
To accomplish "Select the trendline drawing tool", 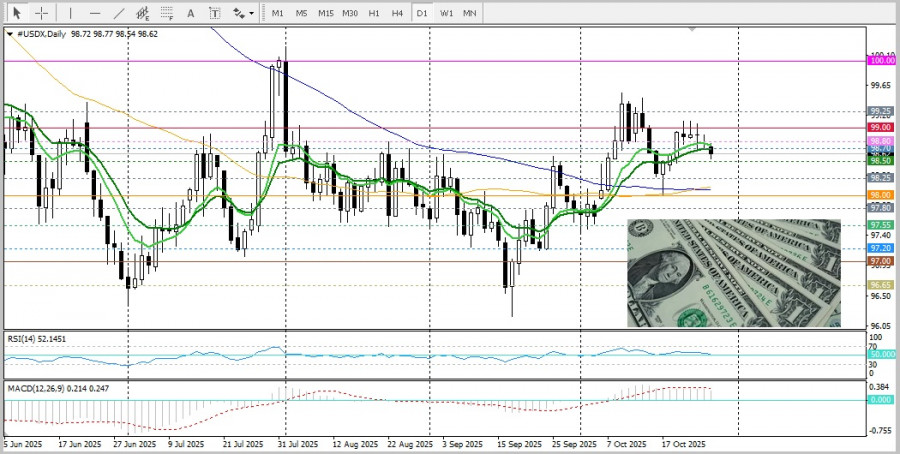I will (119, 13).
